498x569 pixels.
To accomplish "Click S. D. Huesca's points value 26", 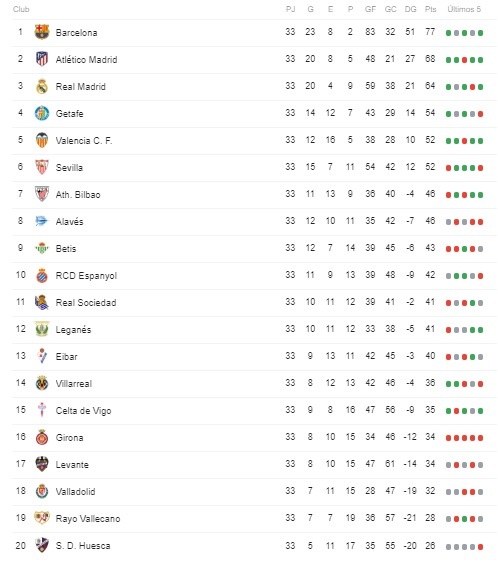I will [x=430, y=546].
